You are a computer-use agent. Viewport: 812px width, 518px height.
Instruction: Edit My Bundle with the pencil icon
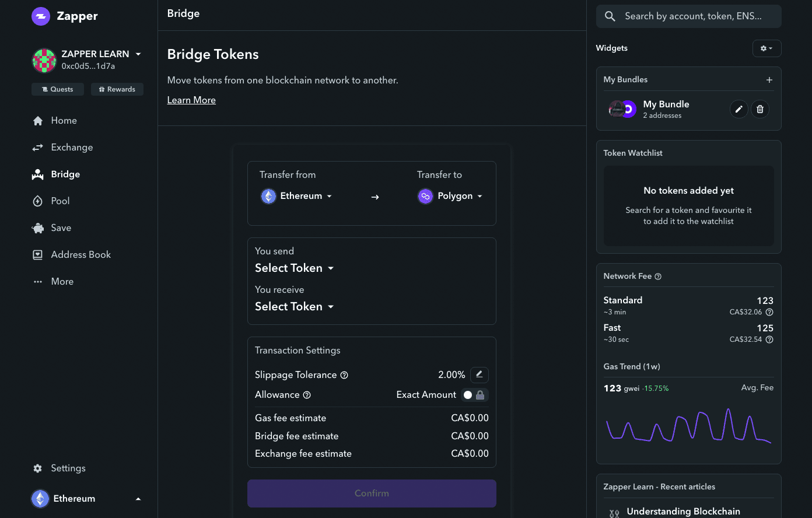738,109
